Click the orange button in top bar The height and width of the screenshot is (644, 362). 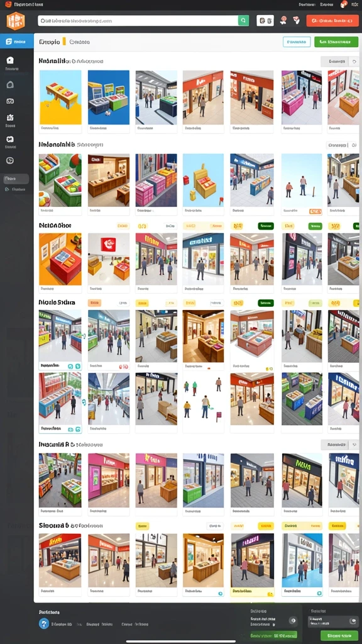[x=332, y=20]
